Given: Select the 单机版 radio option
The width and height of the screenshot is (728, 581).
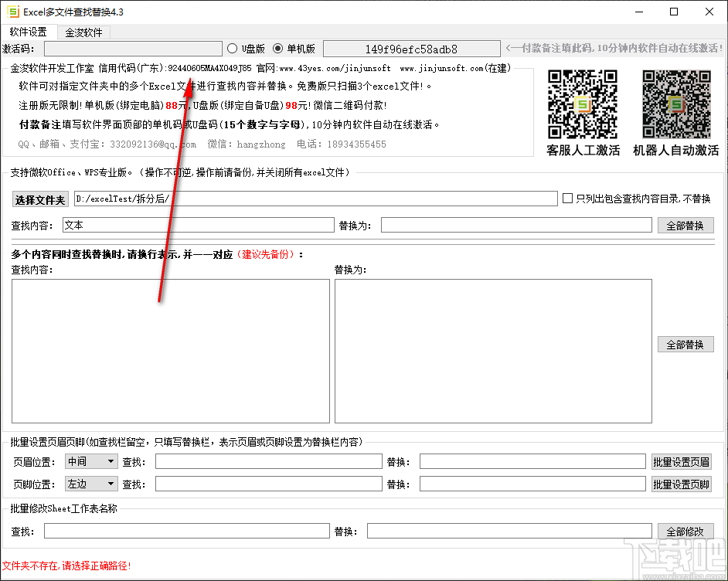Looking at the screenshot, I should click(278, 48).
